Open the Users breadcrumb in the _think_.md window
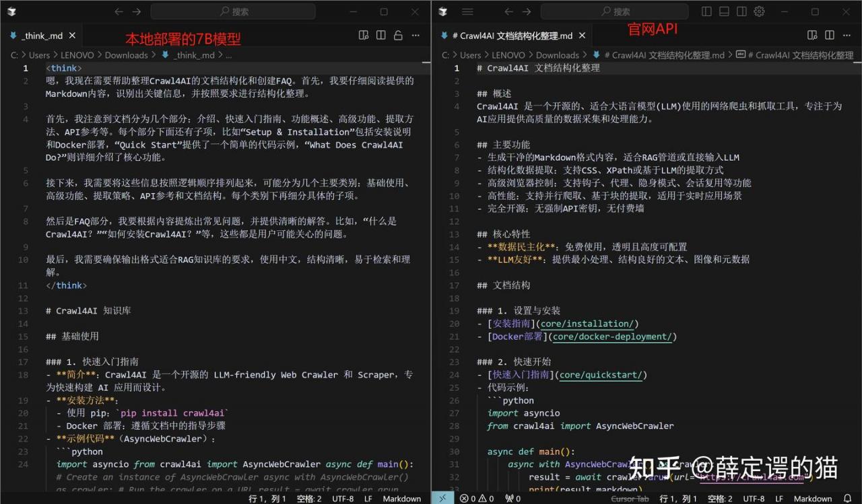This screenshot has height=504, width=862. click(x=39, y=55)
